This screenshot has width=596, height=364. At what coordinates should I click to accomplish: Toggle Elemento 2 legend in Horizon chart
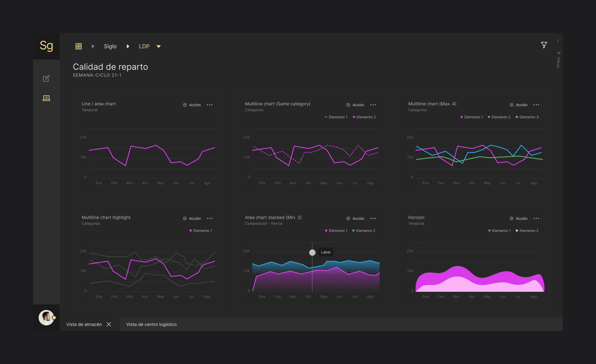coord(527,231)
